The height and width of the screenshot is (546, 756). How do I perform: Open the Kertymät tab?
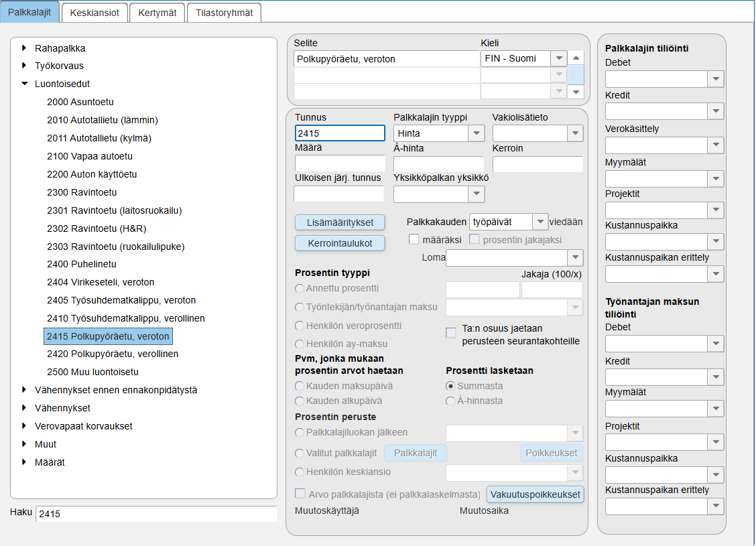click(x=157, y=13)
